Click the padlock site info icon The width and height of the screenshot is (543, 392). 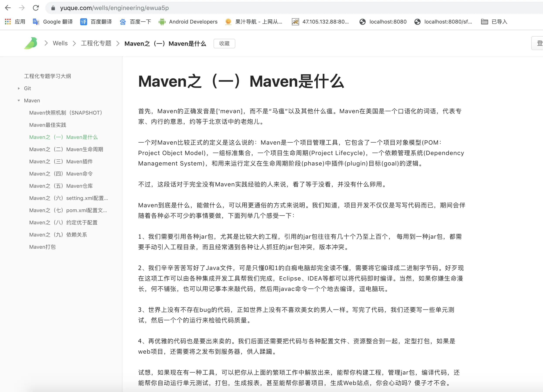pyautogui.click(x=53, y=8)
